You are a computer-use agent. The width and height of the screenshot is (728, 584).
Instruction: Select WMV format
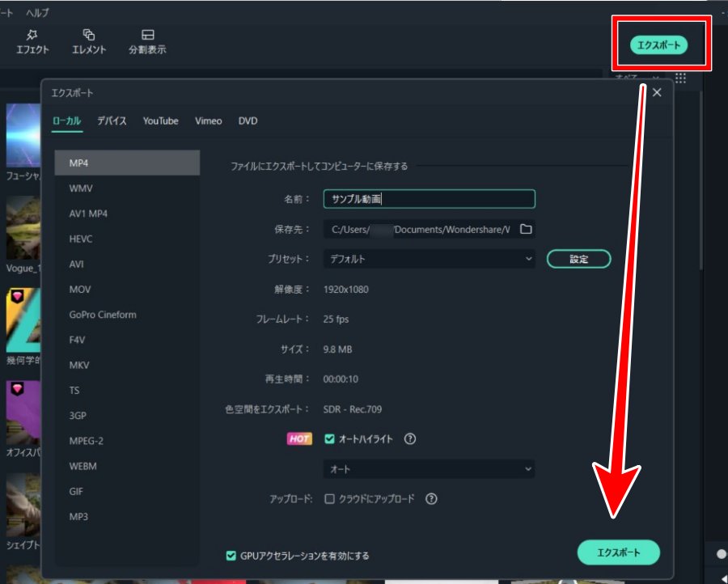[127, 188]
